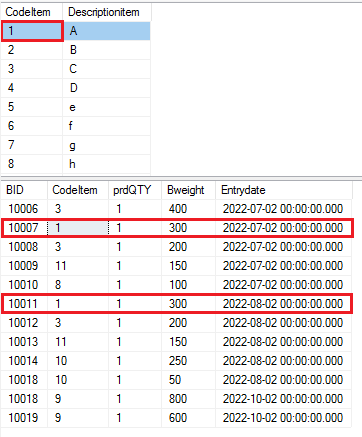Click CodeItem header next to BID
Image resolution: width=362 pixels, height=437 pixels.
click(78, 190)
